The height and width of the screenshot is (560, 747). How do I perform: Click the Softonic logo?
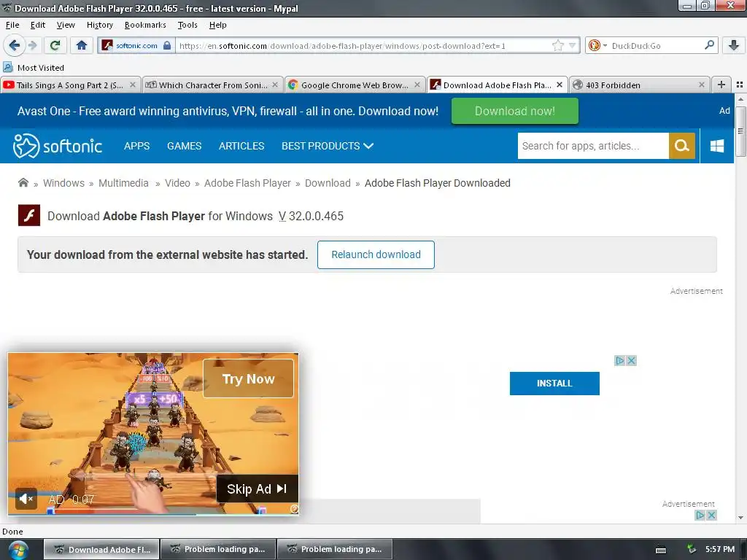57,146
